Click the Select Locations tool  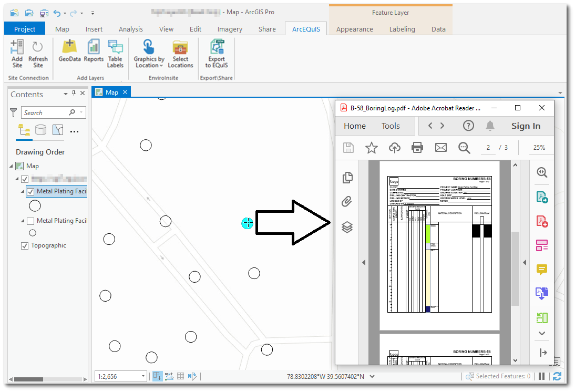180,54
